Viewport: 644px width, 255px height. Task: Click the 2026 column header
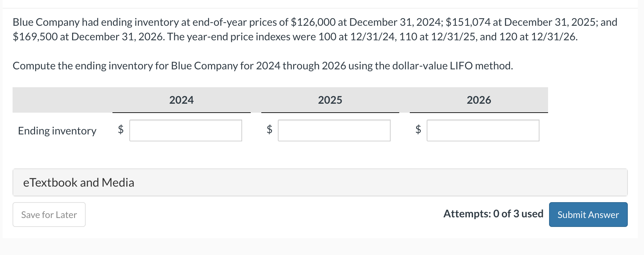[479, 100]
